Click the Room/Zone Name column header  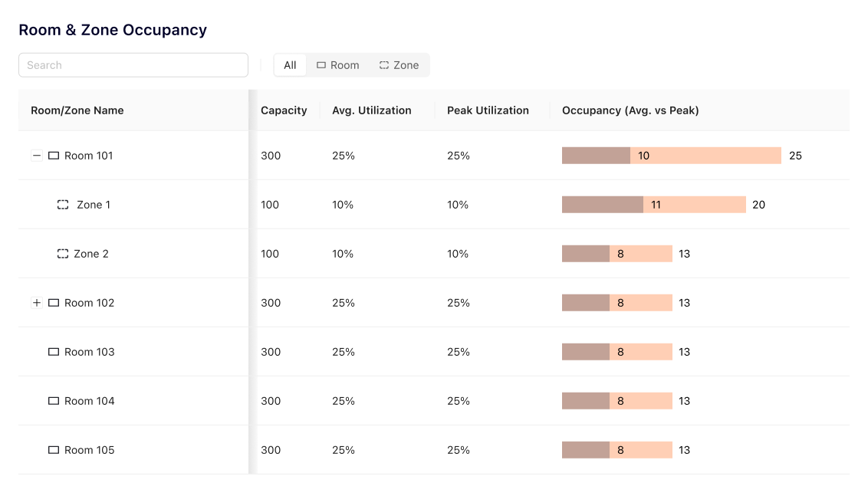click(77, 110)
